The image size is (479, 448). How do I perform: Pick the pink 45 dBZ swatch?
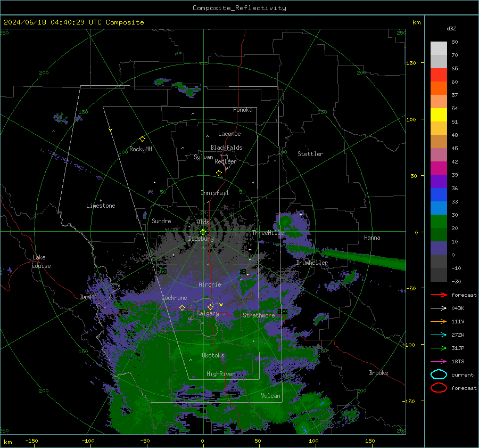[x=439, y=154]
